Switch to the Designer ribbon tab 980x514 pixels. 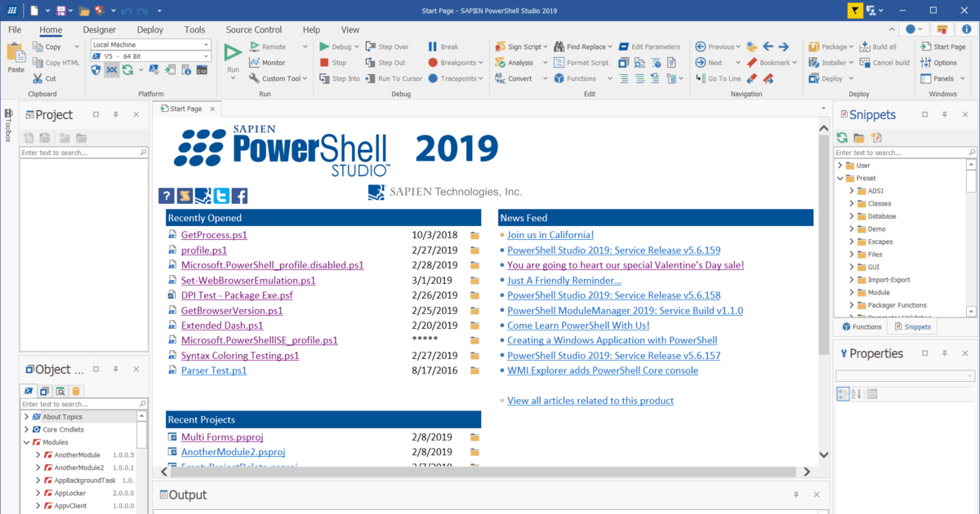click(99, 29)
